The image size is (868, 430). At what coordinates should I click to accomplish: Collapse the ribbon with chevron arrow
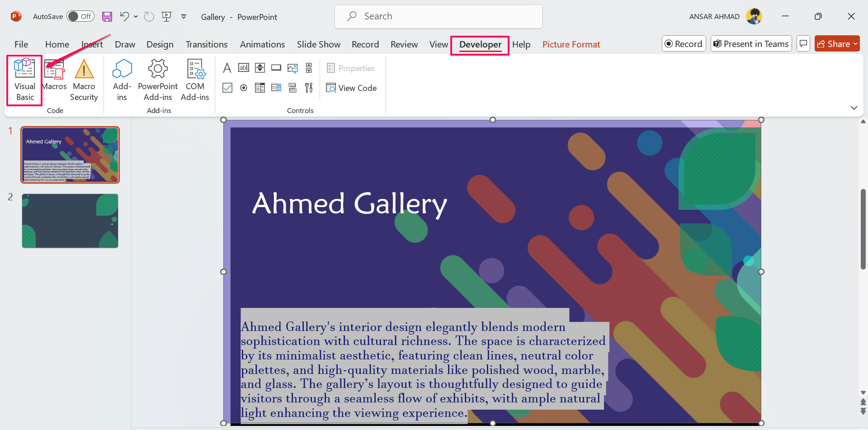(x=854, y=108)
